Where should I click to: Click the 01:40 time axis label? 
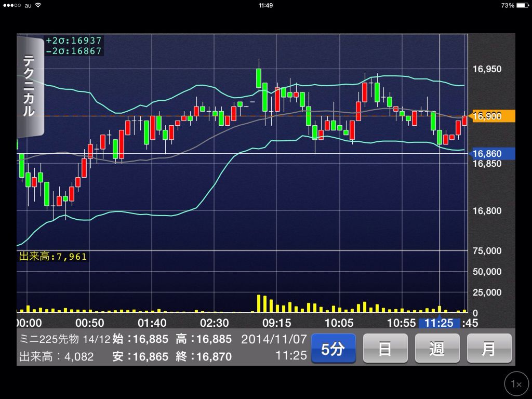(152, 323)
